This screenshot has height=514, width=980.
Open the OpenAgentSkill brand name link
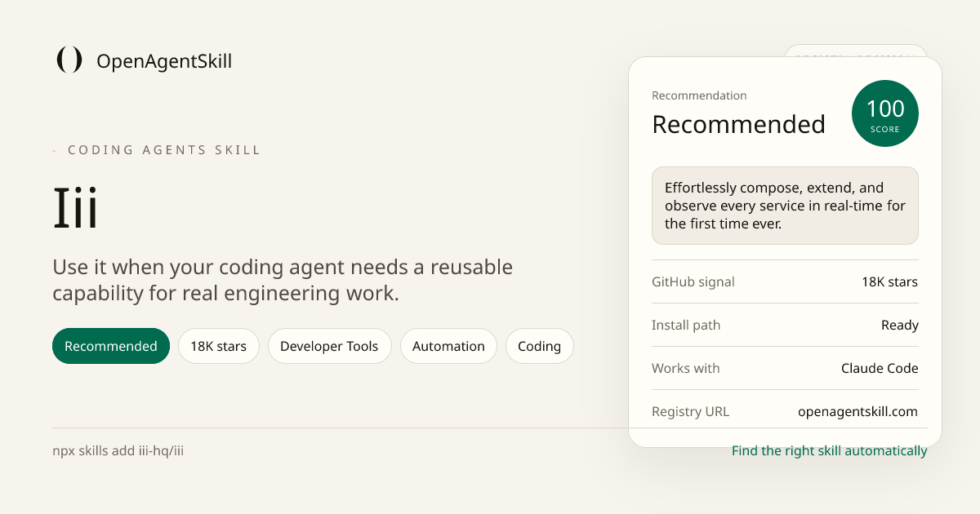(x=164, y=61)
